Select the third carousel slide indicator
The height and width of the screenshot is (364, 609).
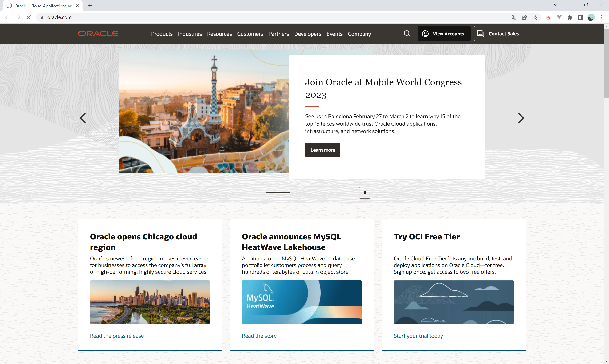click(x=308, y=193)
